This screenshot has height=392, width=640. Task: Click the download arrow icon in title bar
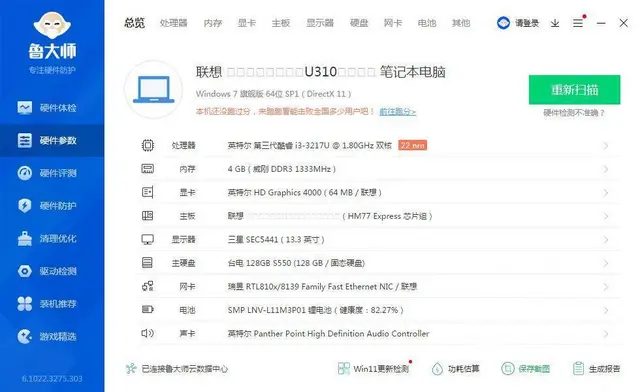[555, 23]
